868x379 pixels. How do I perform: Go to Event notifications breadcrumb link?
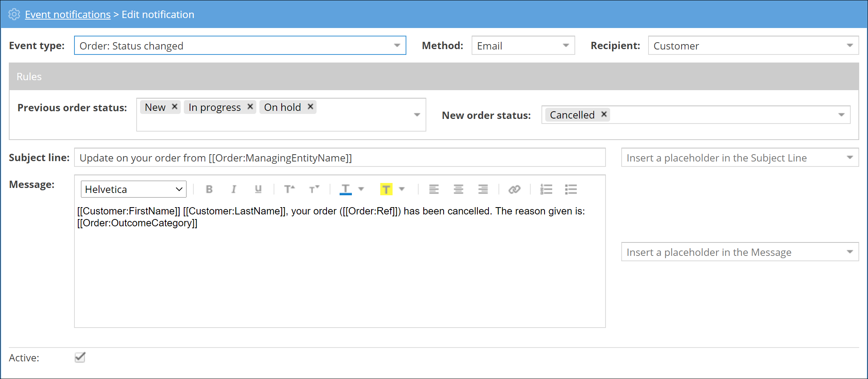68,15
